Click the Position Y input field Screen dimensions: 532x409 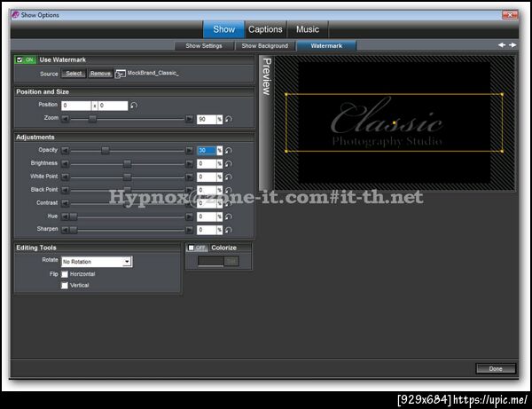113,106
